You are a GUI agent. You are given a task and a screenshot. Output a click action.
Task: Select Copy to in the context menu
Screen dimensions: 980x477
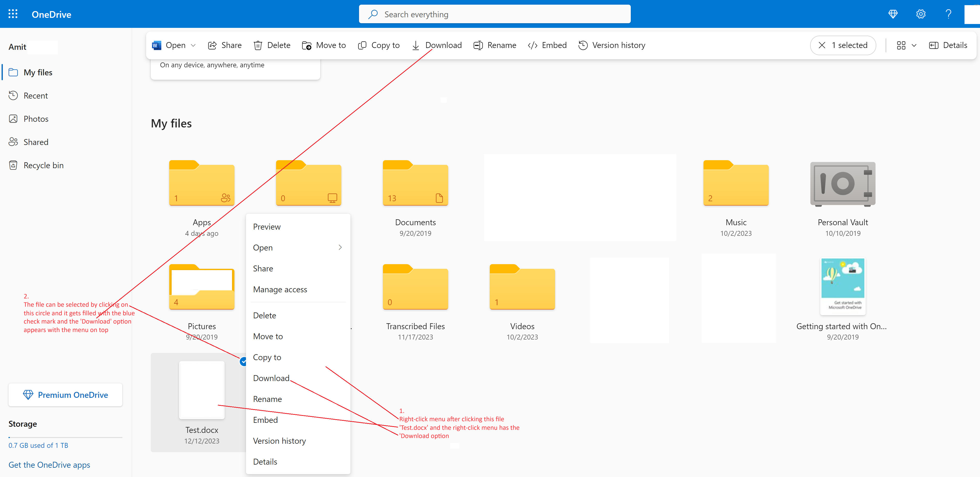[298, 357]
